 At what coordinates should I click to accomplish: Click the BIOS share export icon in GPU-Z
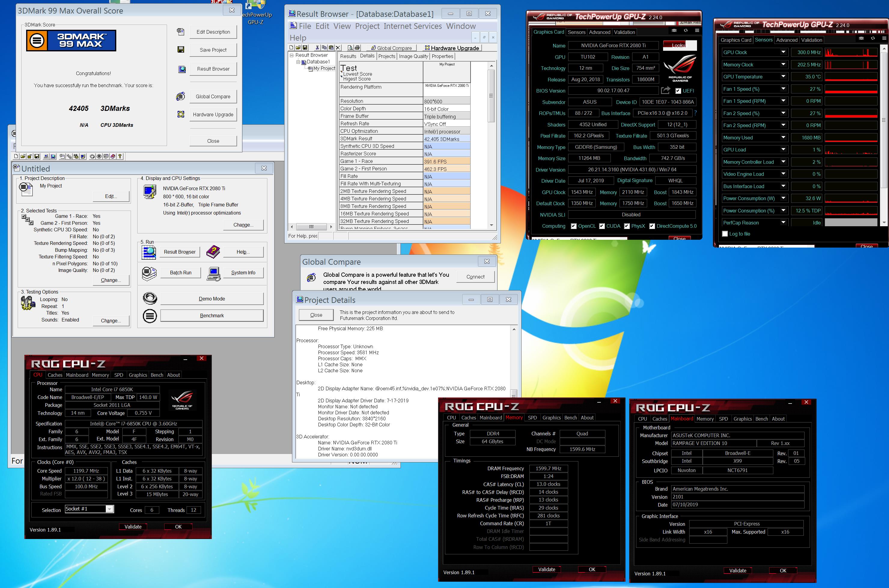[665, 90]
